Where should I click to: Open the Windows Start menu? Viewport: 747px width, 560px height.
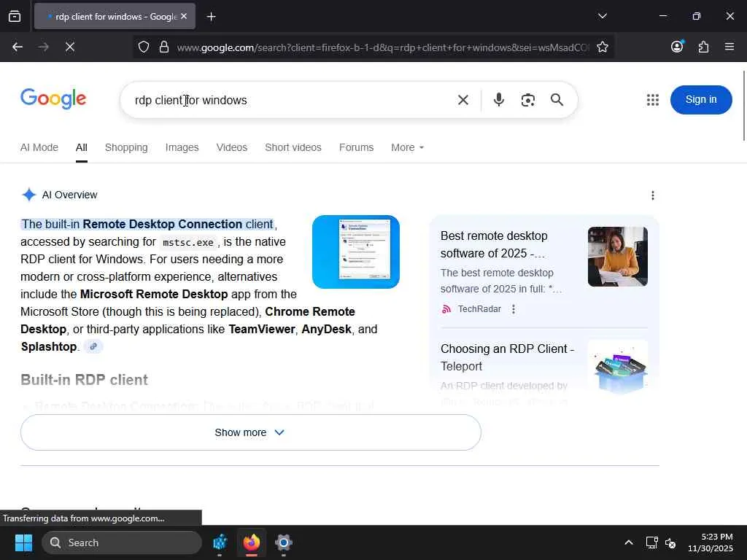click(x=23, y=542)
